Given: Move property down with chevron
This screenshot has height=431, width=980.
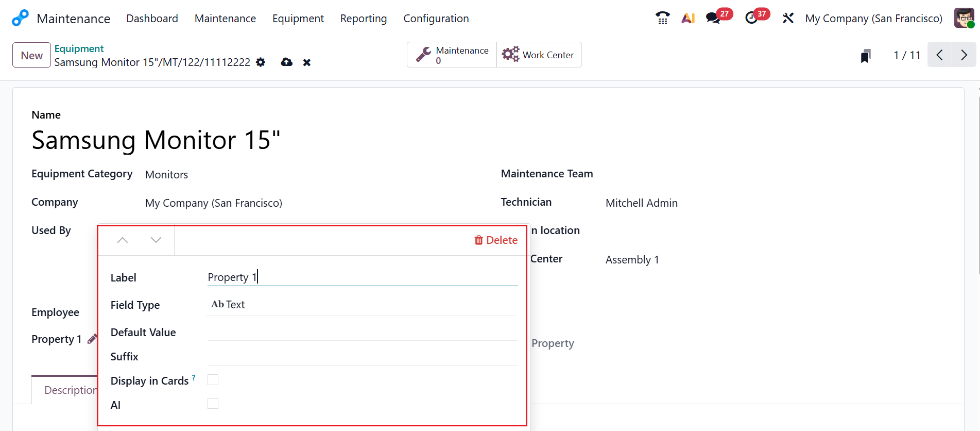Looking at the screenshot, I should [x=156, y=240].
